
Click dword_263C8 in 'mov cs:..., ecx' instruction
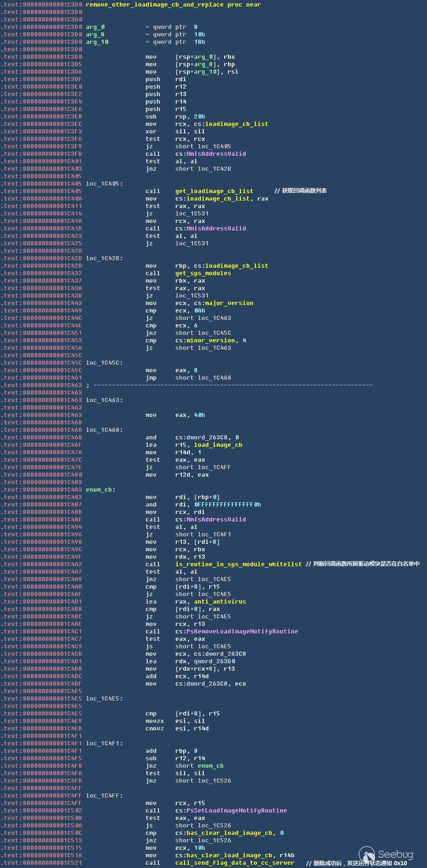(207, 684)
